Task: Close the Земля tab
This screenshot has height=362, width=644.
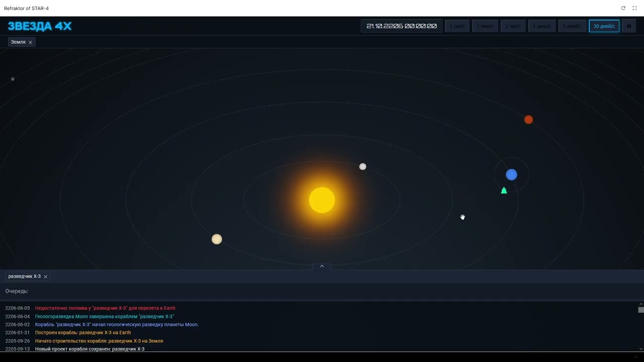Action: pyautogui.click(x=30, y=42)
